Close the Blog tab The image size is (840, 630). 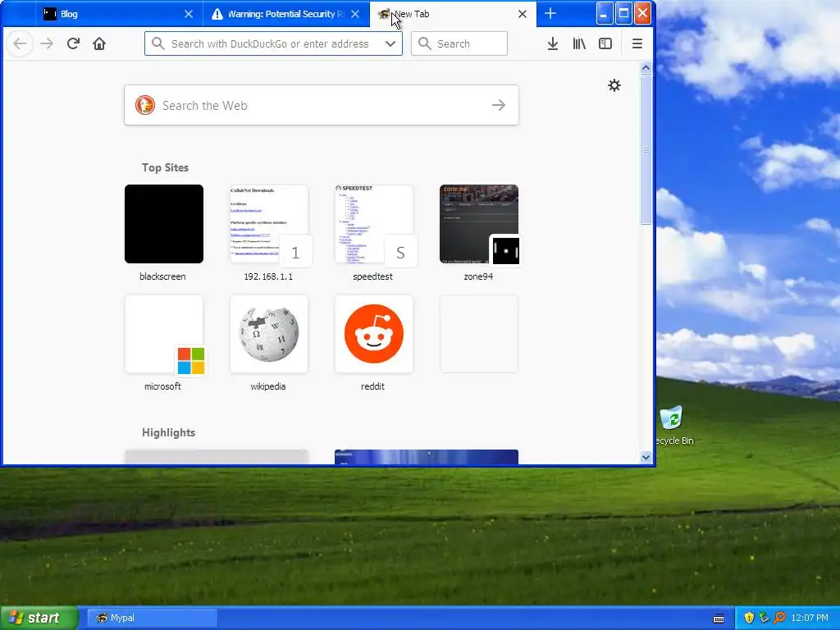pyautogui.click(x=189, y=14)
